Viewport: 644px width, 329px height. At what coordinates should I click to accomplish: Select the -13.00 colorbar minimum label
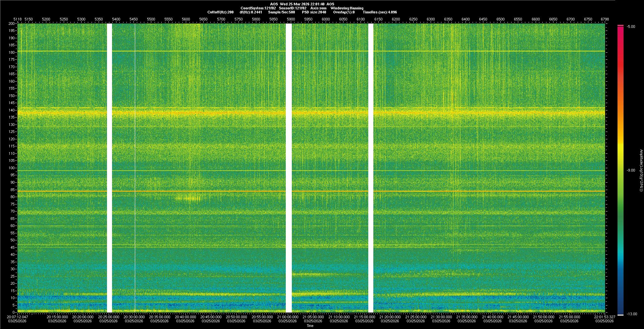point(632,314)
